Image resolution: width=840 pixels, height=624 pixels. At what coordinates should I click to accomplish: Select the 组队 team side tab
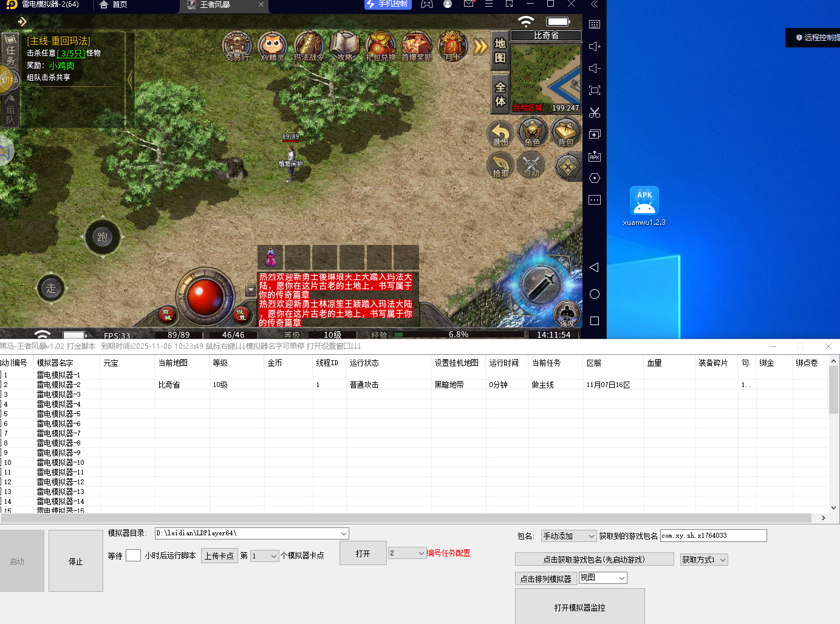10,110
